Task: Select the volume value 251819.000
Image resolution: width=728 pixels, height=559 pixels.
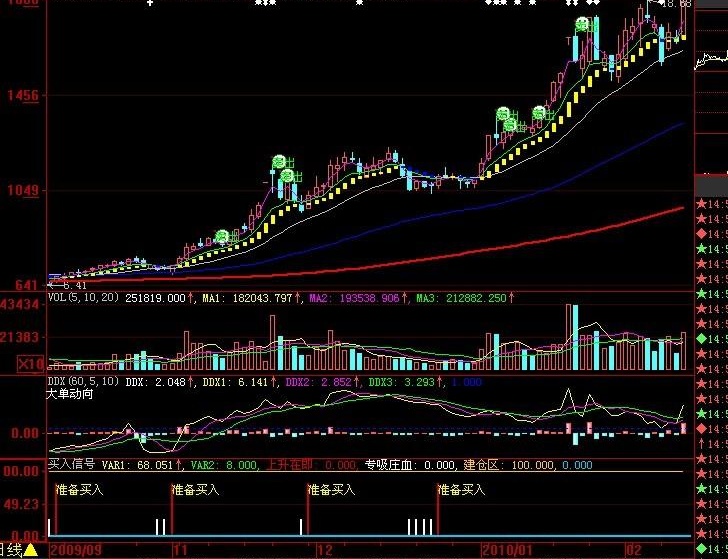Action: 155,298
